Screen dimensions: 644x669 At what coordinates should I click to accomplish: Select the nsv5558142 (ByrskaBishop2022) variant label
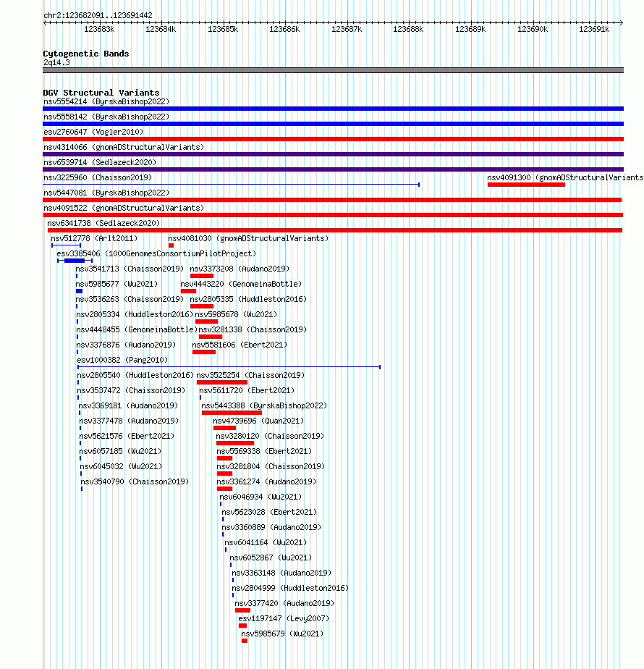(106, 117)
